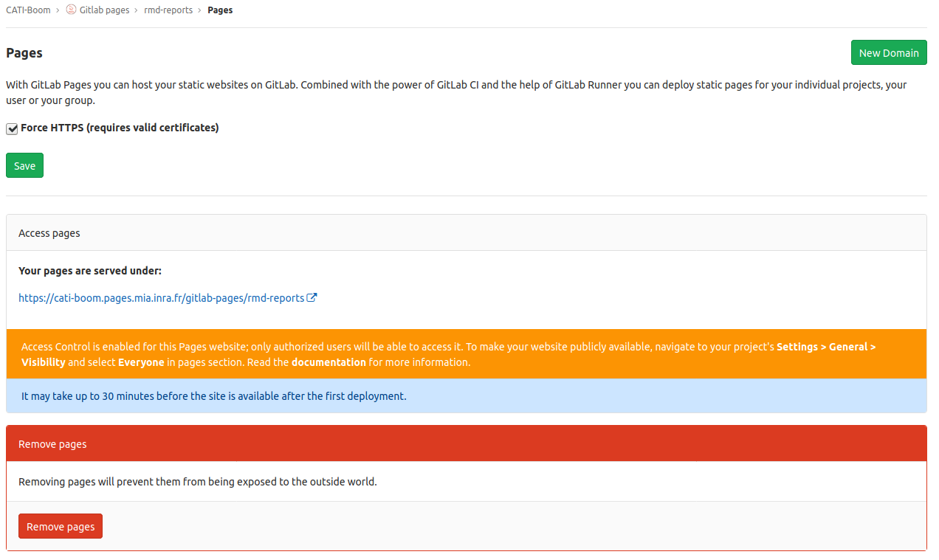Click the breadcrumb chevron after CATI-Boom
This screenshot has height=560, width=939.
[58, 10]
